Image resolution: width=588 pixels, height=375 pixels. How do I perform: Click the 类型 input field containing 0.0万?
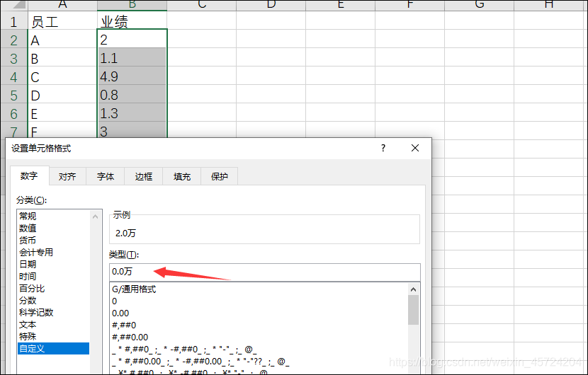tap(265, 272)
